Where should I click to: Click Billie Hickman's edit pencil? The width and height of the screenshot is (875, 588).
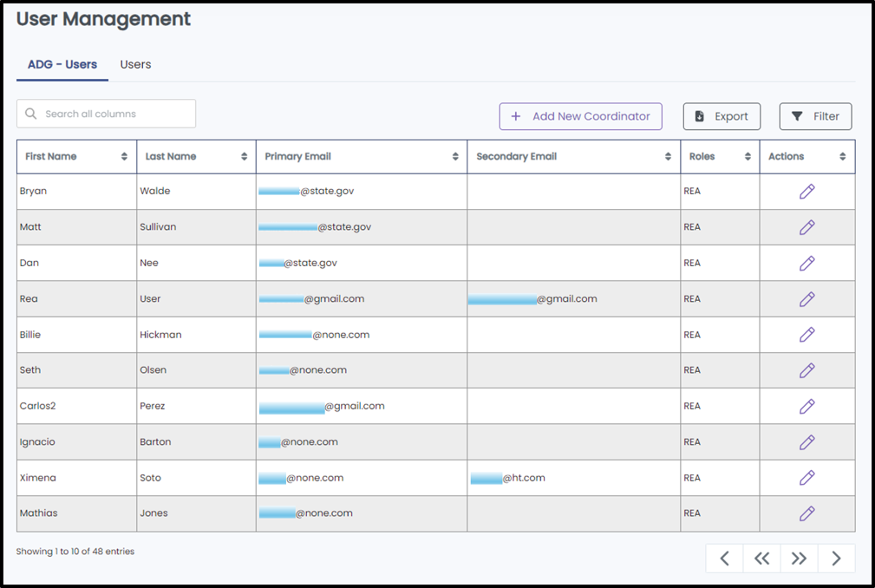click(x=806, y=335)
